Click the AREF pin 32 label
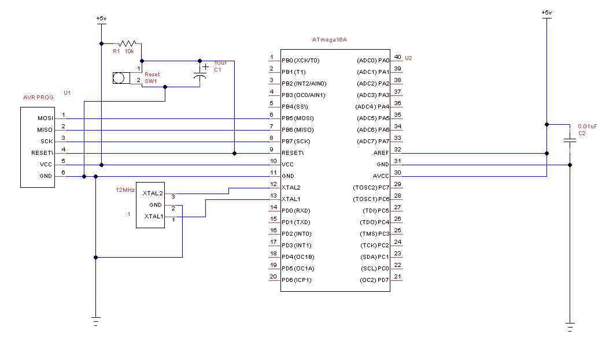This screenshot has width=613, height=364. [381, 153]
